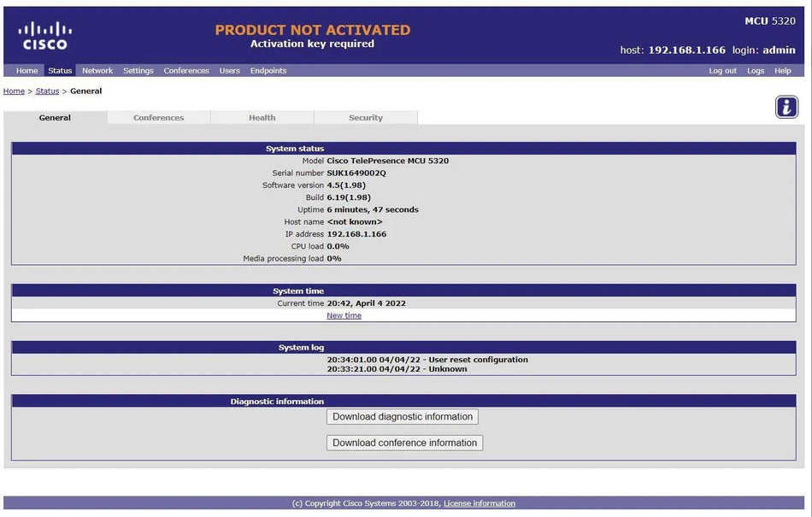This screenshot has width=812, height=517.
Task: Open the Network menu
Action: [x=97, y=70]
